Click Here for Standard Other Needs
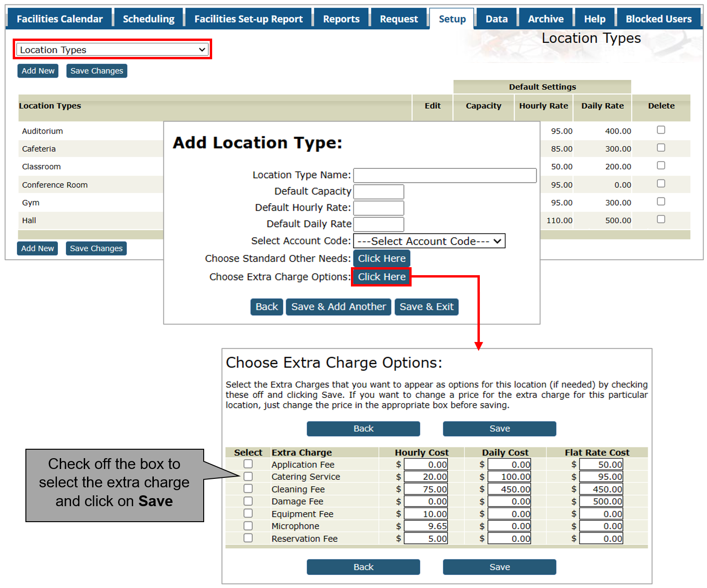 click(x=382, y=258)
